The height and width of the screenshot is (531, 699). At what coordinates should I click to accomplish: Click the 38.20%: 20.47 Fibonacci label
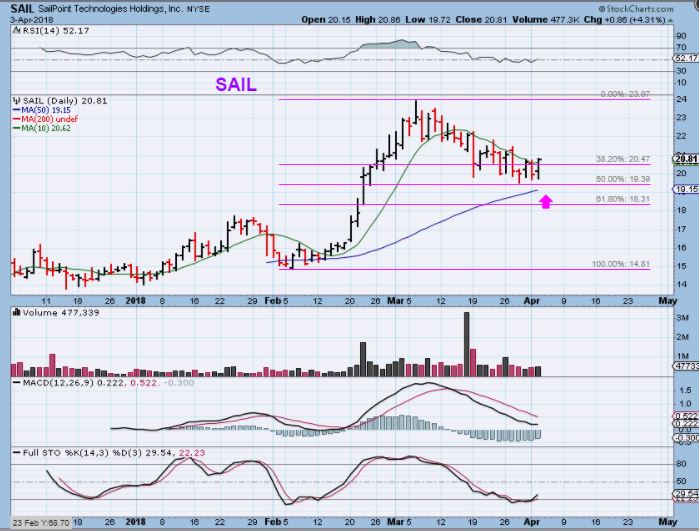tap(623, 159)
